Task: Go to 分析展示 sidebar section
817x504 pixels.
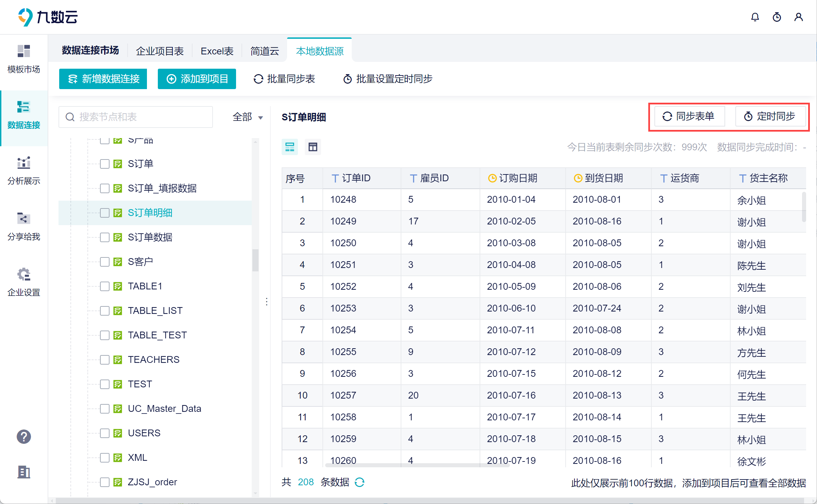Action: 24,171
